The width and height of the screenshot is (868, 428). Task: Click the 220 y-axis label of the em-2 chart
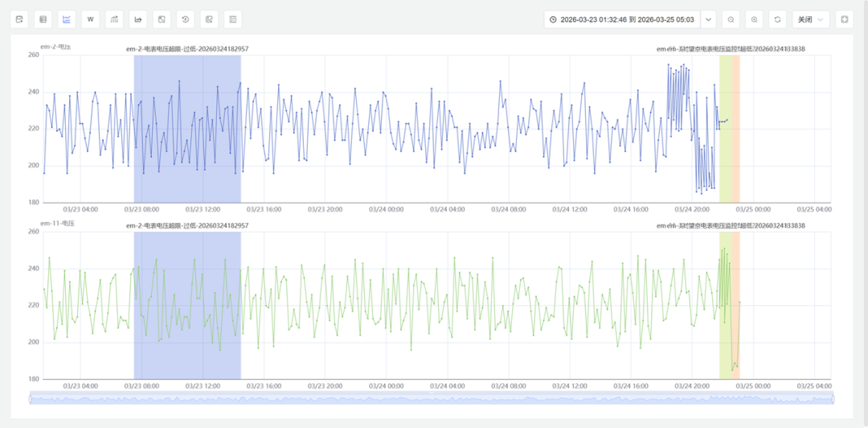coord(33,129)
